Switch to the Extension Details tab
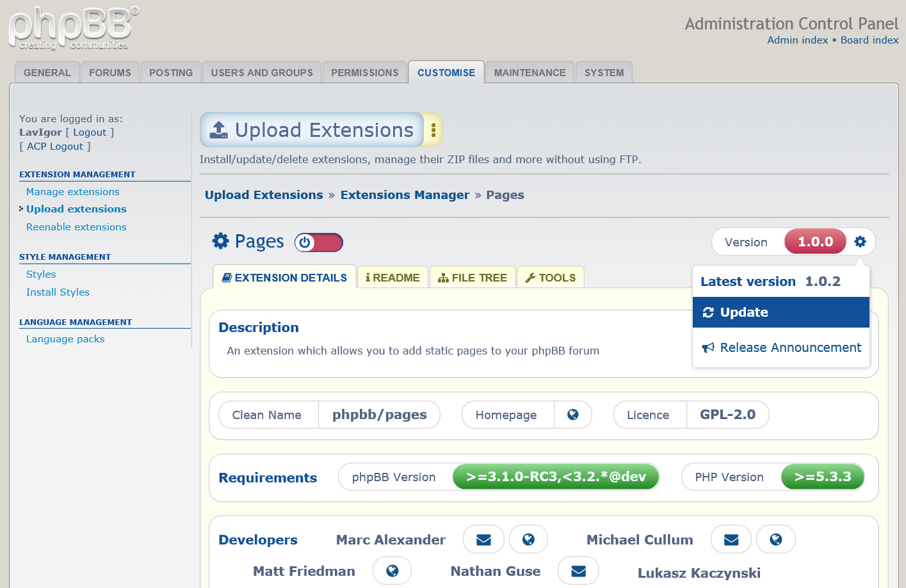The image size is (906, 588). (284, 278)
